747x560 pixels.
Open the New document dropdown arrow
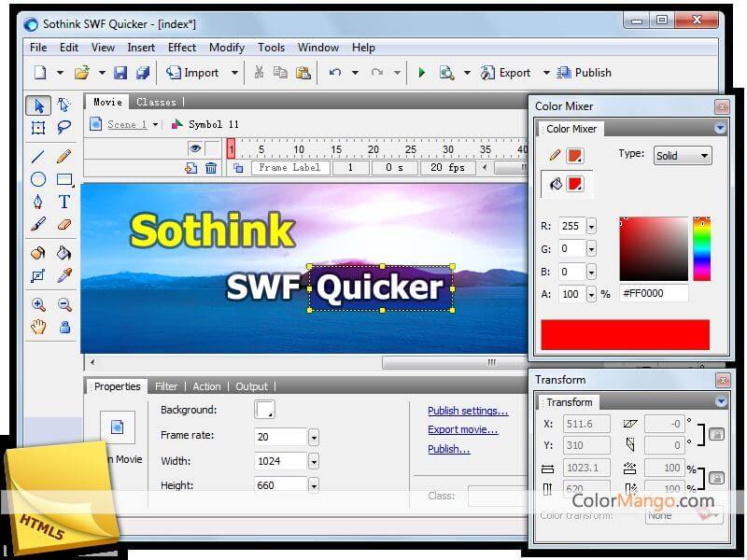tap(60, 73)
